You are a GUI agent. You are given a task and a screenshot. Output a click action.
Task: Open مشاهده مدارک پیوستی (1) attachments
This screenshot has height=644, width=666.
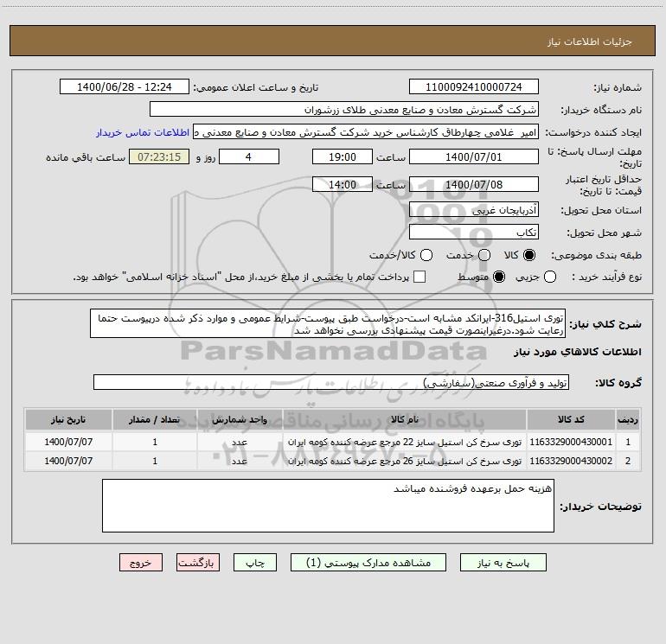(x=368, y=563)
